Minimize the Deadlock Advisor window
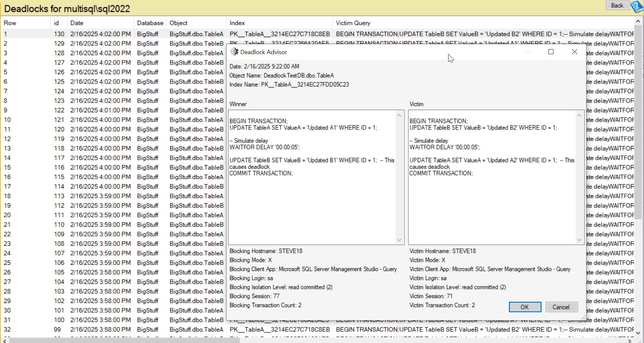The height and width of the screenshot is (343, 644). [528, 52]
